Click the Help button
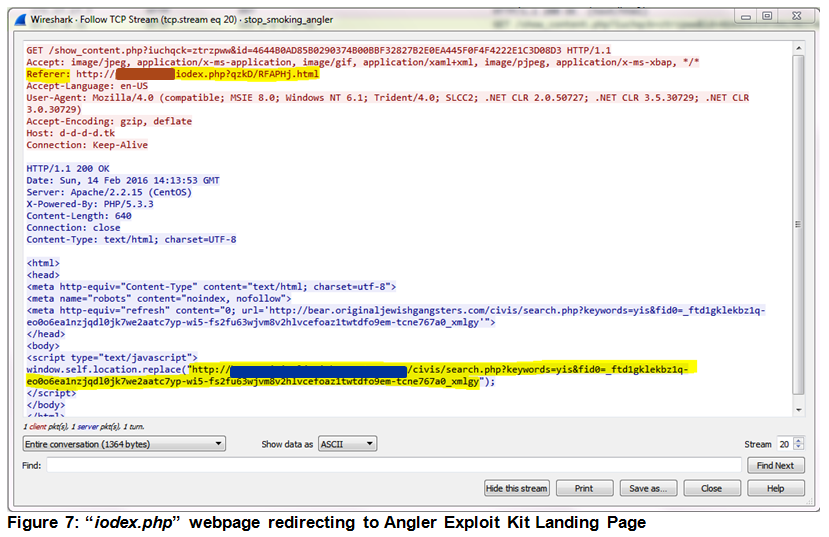 pyautogui.click(x=776, y=488)
